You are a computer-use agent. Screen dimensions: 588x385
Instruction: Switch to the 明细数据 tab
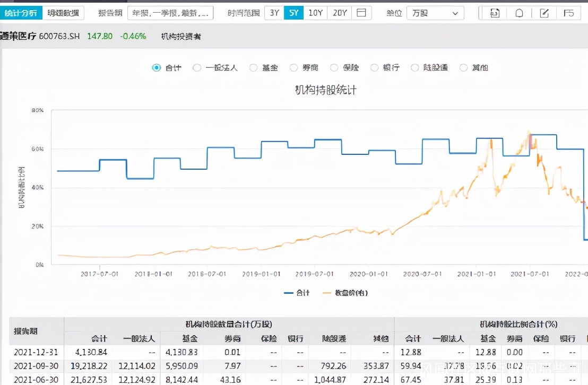click(x=63, y=13)
